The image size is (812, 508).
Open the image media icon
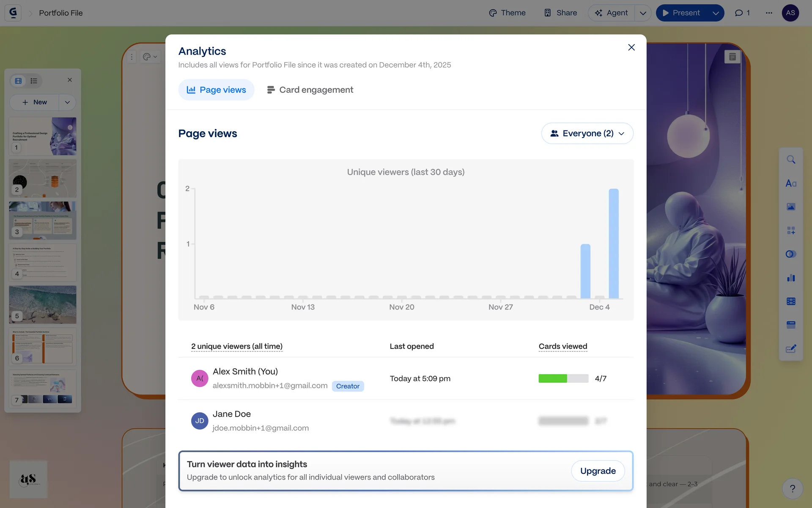(791, 207)
